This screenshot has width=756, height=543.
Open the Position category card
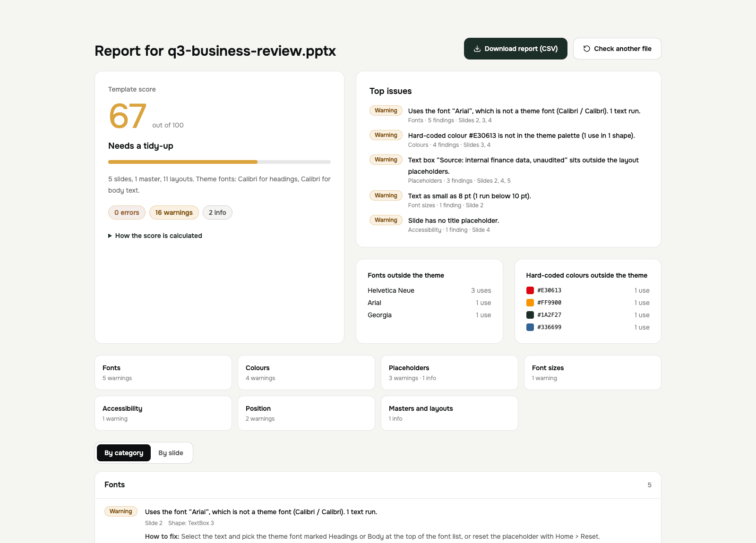tap(306, 413)
